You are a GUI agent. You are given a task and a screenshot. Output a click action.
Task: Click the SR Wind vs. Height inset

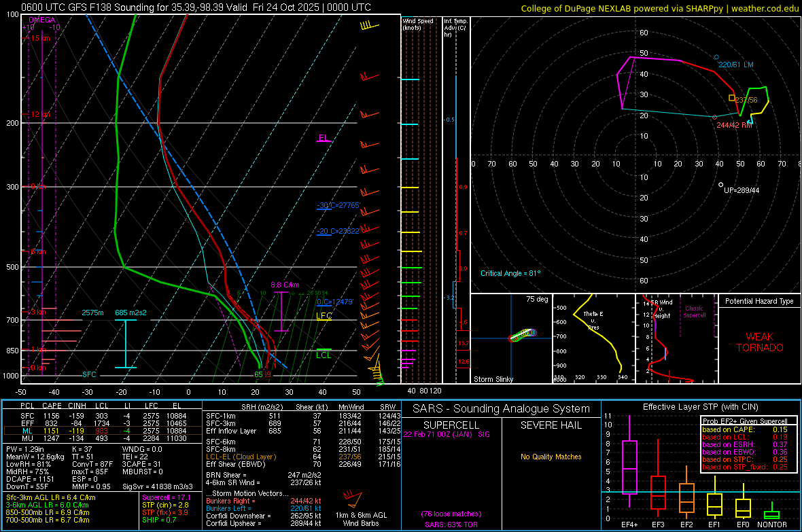click(x=675, y=338)
